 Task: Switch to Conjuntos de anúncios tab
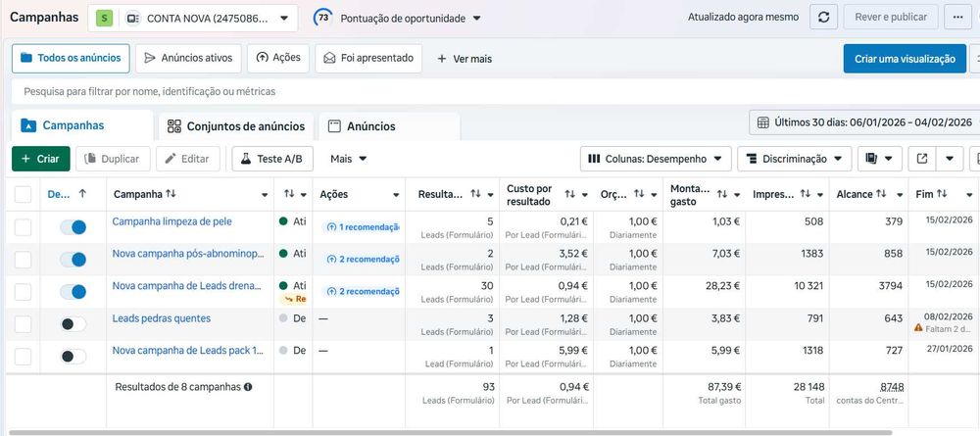tap(236, 126)
